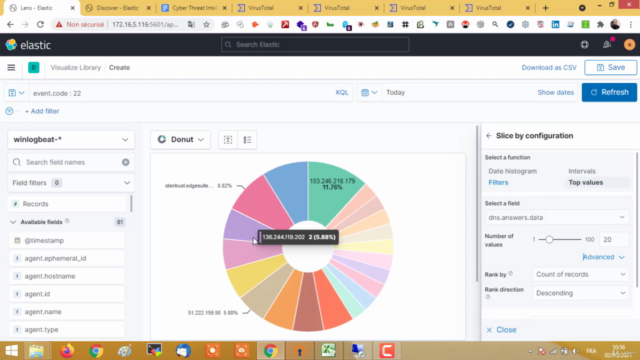Open the Donut chart type dropdown

pyautogui.click(x=180, y=140)
